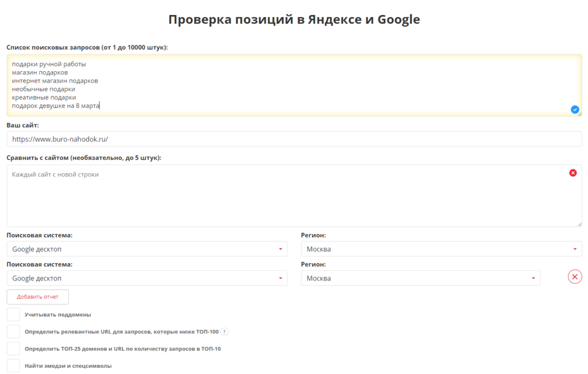Click query line 'необычные подарки'
The width and height of the screenshot is (588, 374).
(x=44, y=89)
